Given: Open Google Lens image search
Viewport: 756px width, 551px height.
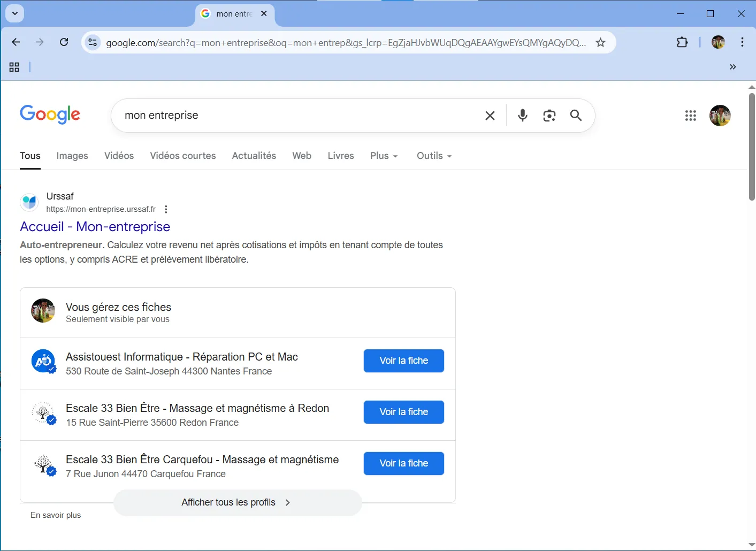Looking at the screenshot, I should point(549,116).
